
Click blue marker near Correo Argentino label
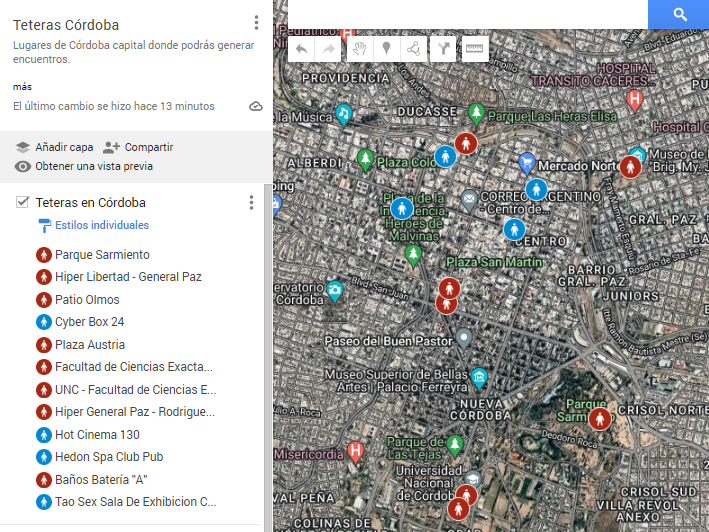[x=536, y=189]
